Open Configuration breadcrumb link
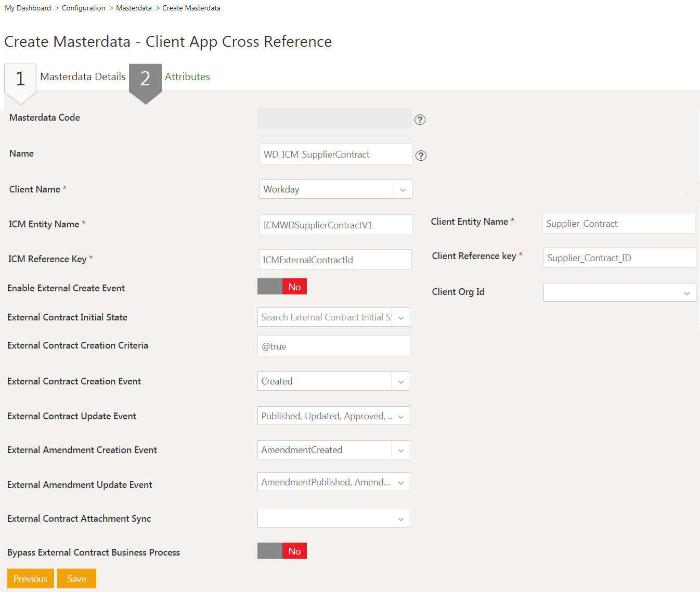This screenshot has height=592, width=700. (83, 8)
